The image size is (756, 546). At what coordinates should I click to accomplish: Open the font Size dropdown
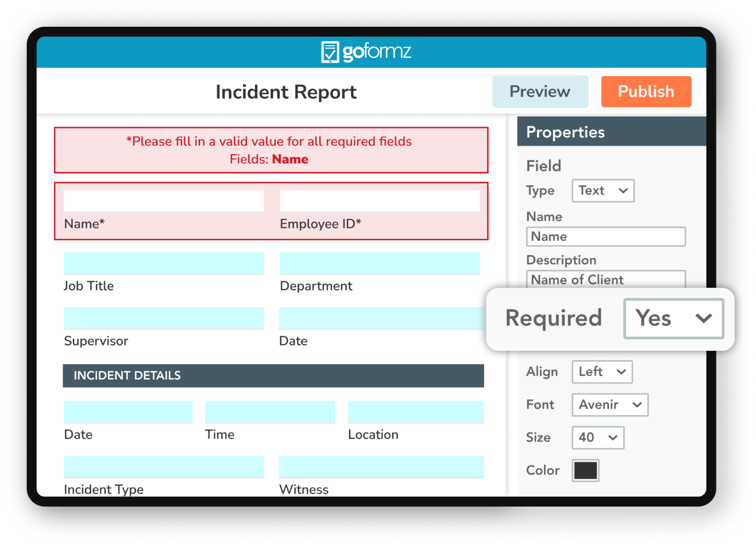[597, 438]
